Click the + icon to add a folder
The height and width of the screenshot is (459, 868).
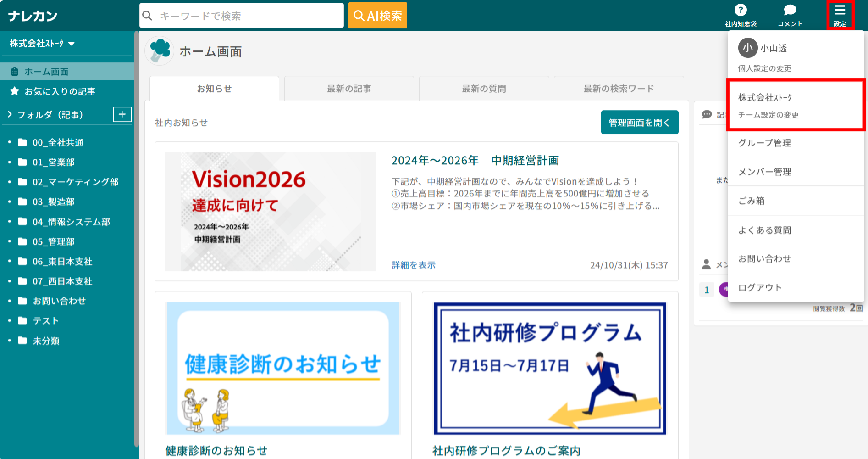pyautogui.click(x=122, y=114)
